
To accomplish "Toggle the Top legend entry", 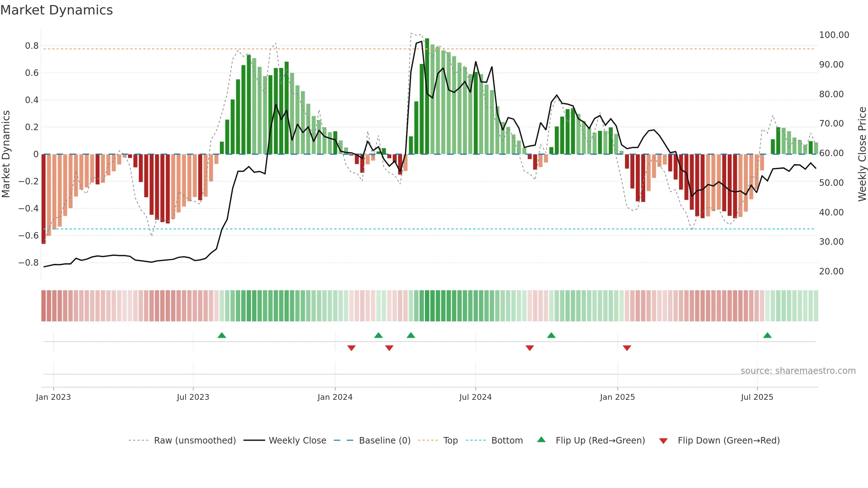I will [438, 440].
